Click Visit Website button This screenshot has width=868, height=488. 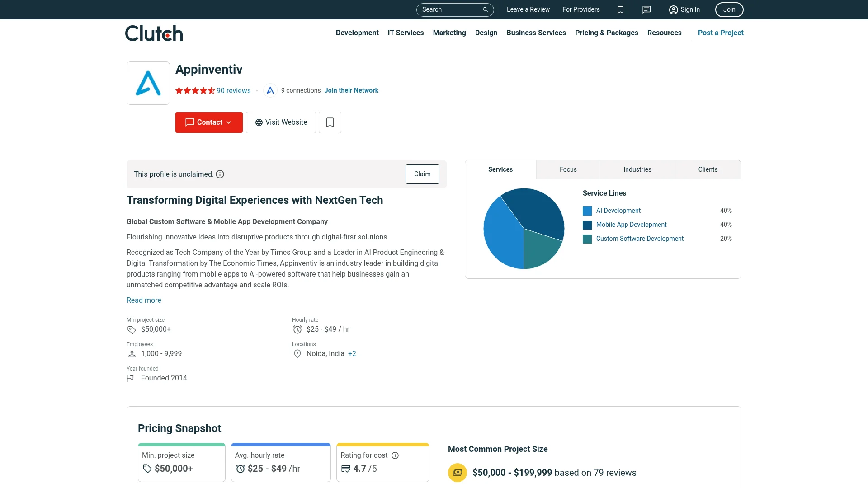281,122
